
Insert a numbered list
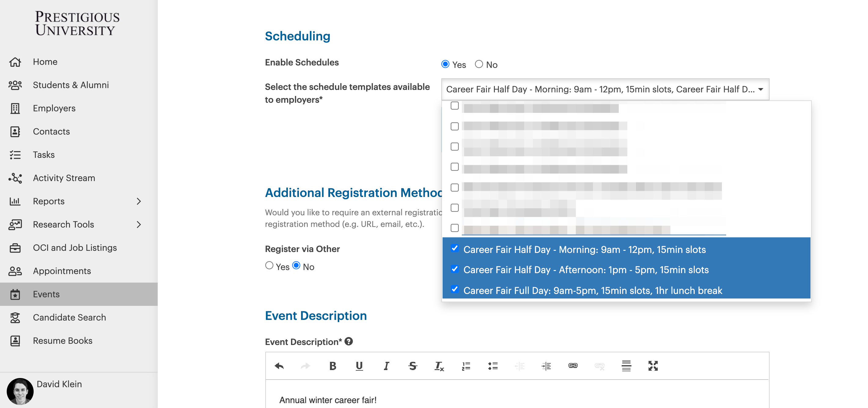tap(466, 366)
